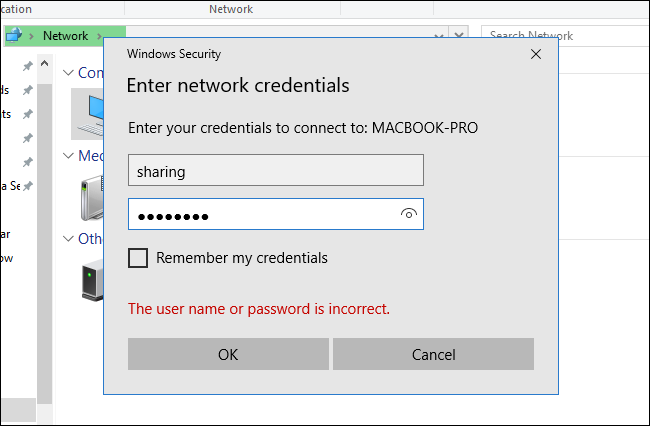Viewport: 650px width, 426px height.
Task: Enable the Remember my credentials checkbox
Action: click(139, 258)
